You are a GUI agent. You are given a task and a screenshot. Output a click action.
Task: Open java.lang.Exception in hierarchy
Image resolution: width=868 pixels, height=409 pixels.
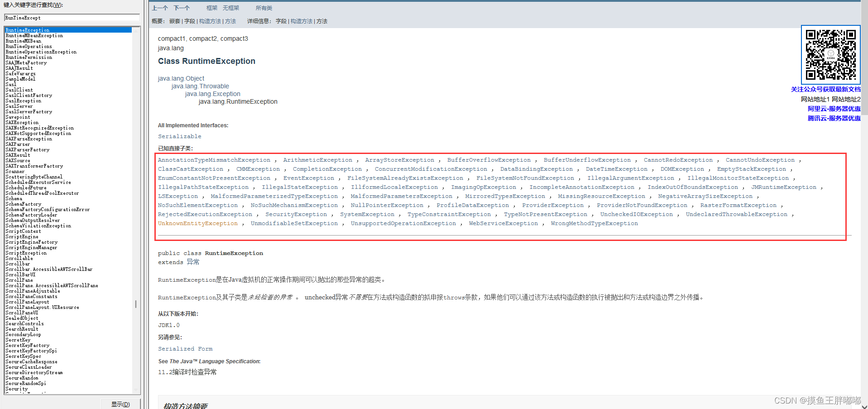(x=213, y=94)
